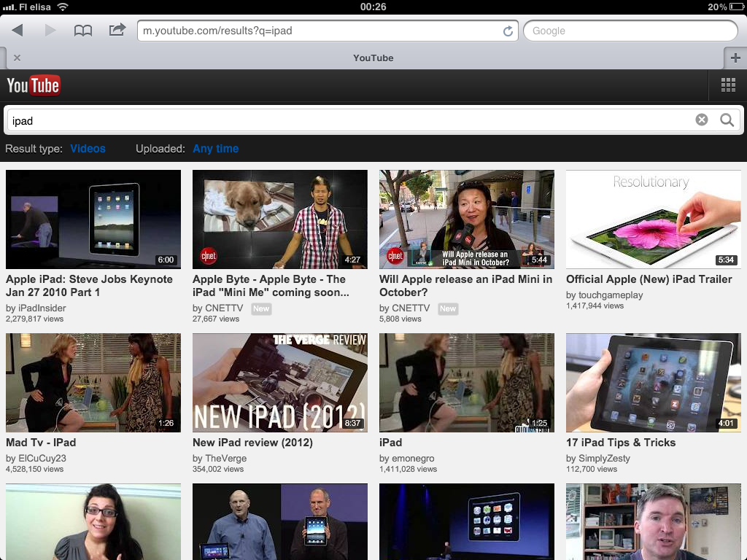Open 'Will Apple release an iPad Mini' title
Image resolution: width=747 pixels, height=560 pixels.
click(465, 286)
